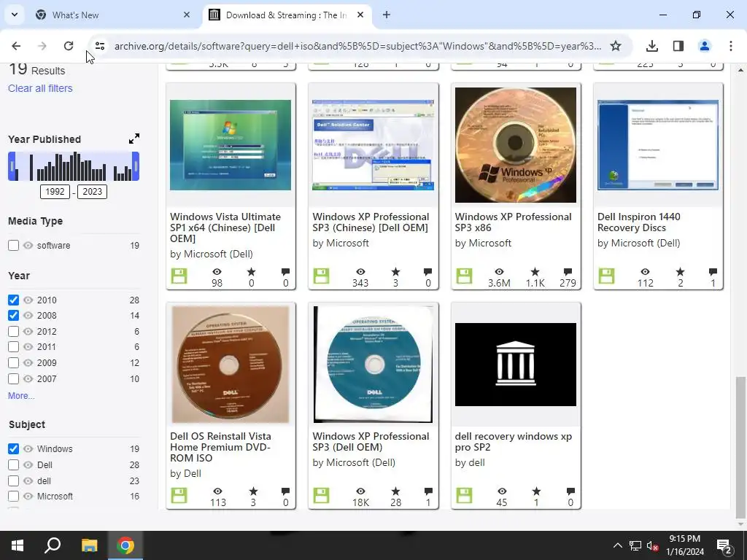This screenshot has height=560, width=747.
Task: Click the 1992 start year field
Action: click(55, 192)
